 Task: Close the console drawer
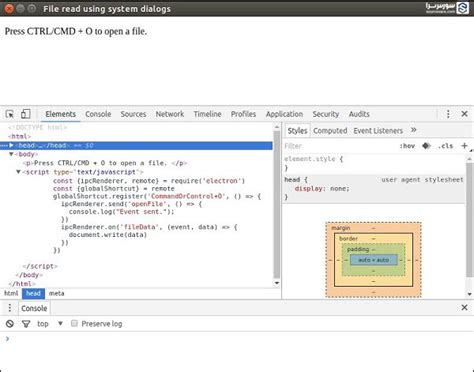click(464, 307)
